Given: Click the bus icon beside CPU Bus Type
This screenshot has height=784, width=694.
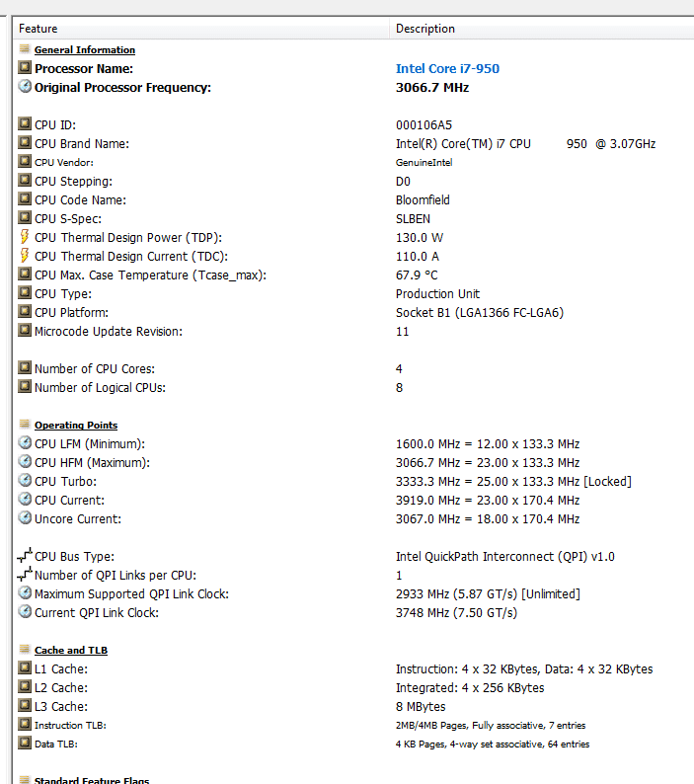Looking at the screenshot, I should (25, 555).
